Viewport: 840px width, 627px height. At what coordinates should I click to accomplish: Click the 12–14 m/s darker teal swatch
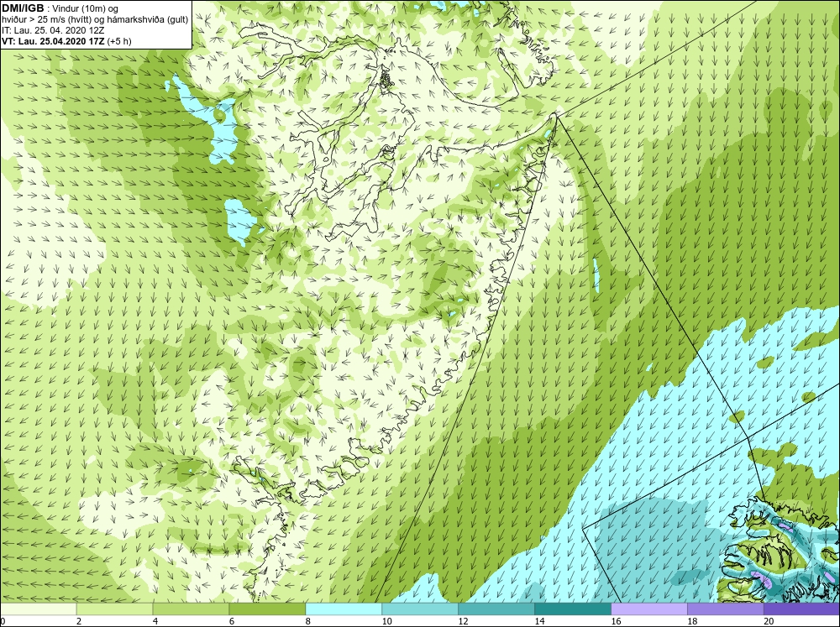[x=496, y=609]
